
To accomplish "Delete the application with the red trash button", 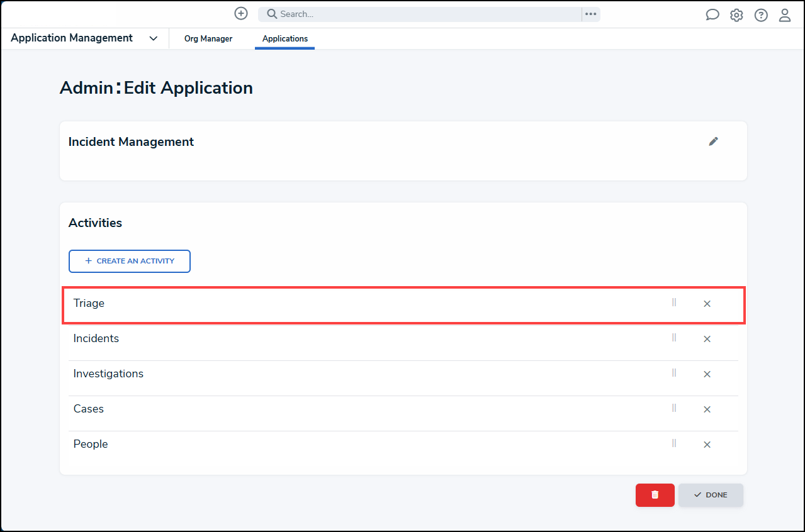I will tap(655, 495).
